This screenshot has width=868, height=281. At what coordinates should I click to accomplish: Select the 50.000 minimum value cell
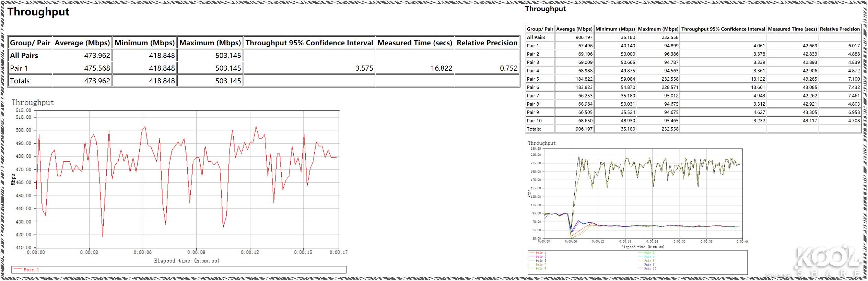pos(615,54)
